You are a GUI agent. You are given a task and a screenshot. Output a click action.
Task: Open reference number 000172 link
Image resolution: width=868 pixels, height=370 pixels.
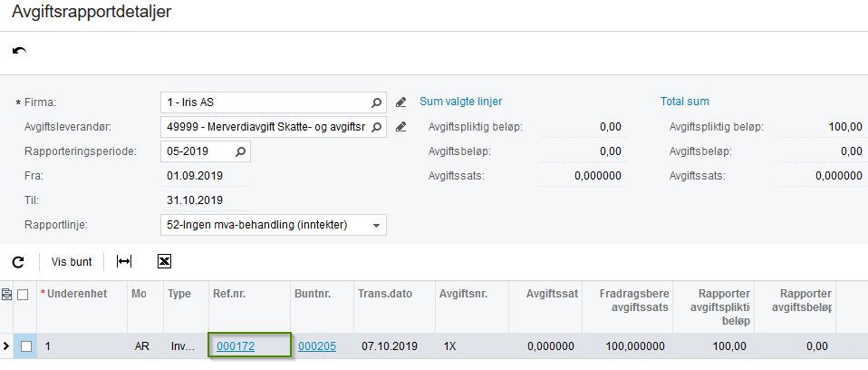pyautogui.click(x=236, y=346)
